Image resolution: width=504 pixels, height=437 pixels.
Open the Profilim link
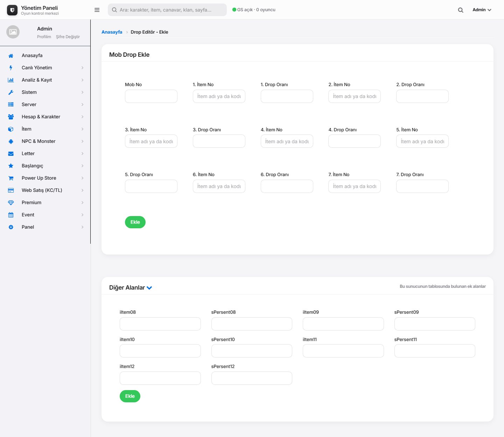pos(44,37)
